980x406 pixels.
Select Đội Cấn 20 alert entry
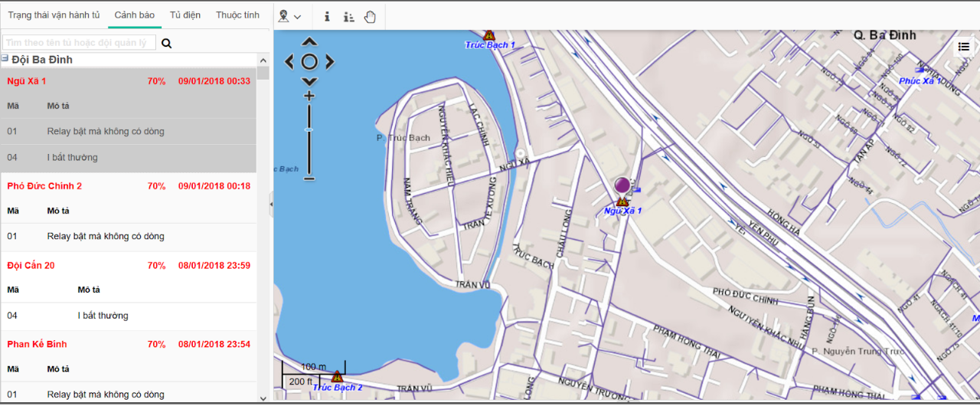(129, 265)
